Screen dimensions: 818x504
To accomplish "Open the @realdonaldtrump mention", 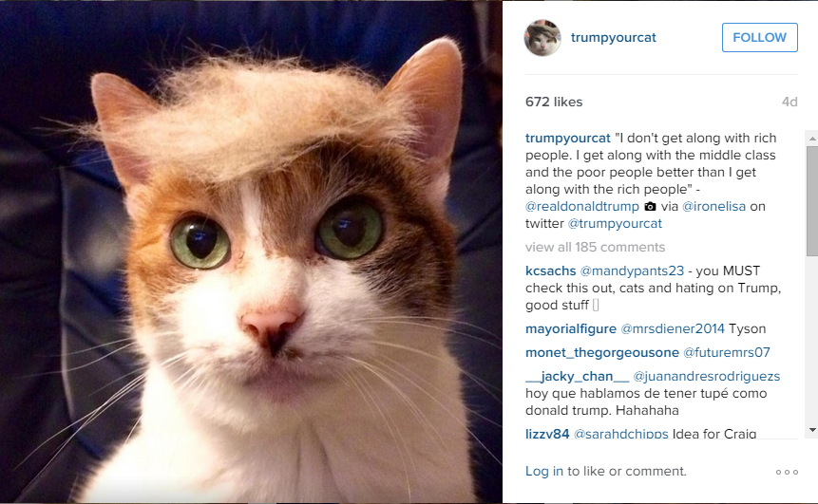I will (582, 206).
